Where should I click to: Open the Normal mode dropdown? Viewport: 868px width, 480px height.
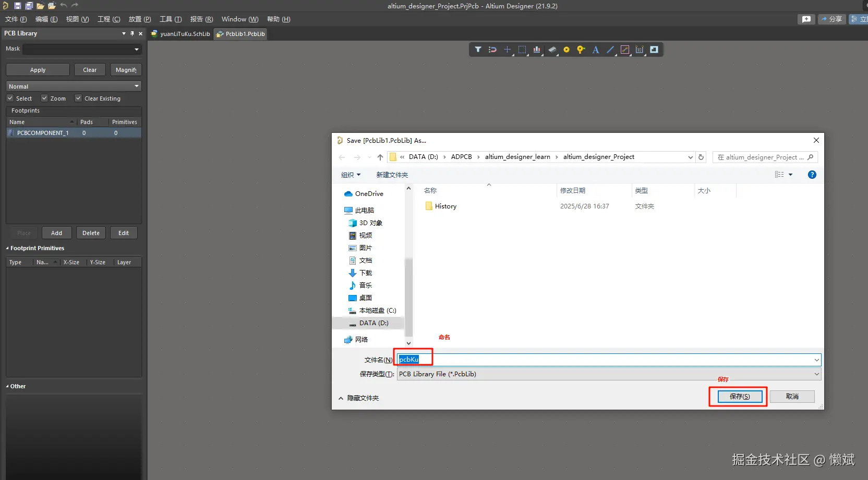tap(137, 86)
